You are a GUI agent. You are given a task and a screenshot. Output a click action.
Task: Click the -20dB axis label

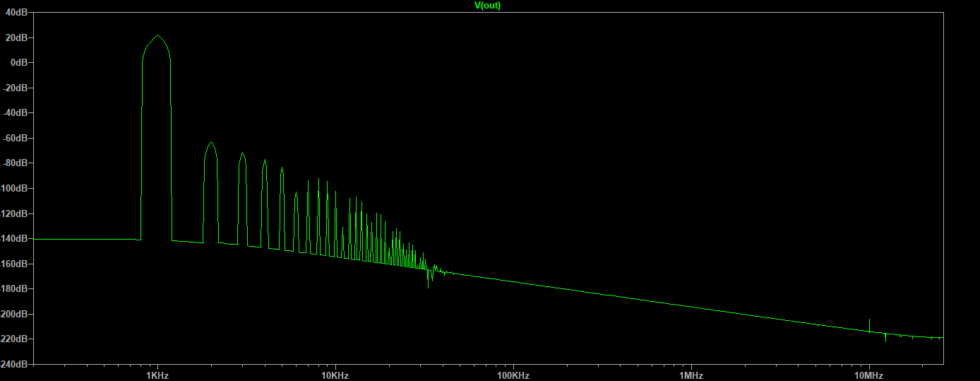[16, 88]
